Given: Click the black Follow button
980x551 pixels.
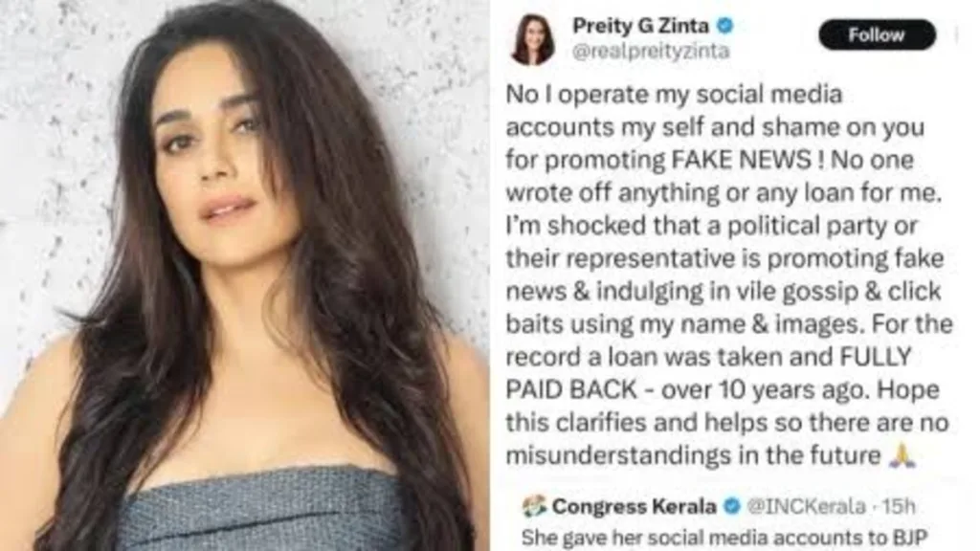Looking at the screenshot, I should (x=877, y=35).
